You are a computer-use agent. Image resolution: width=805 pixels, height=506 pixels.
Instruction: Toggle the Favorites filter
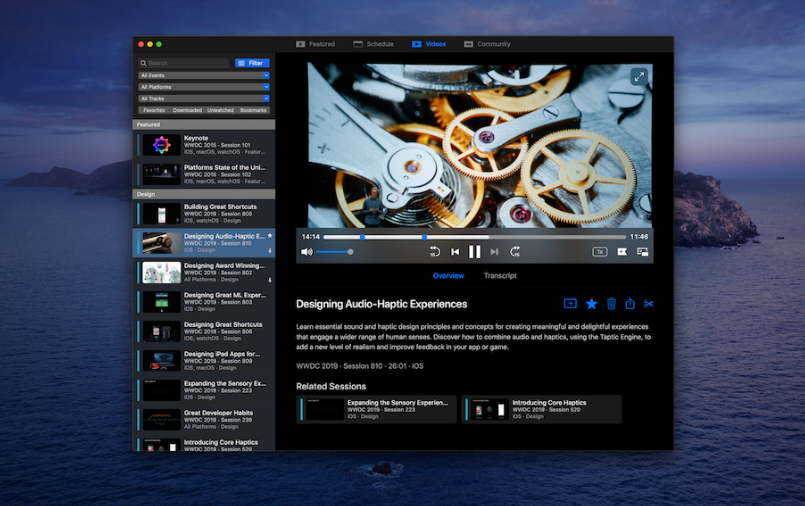[153, 110]
